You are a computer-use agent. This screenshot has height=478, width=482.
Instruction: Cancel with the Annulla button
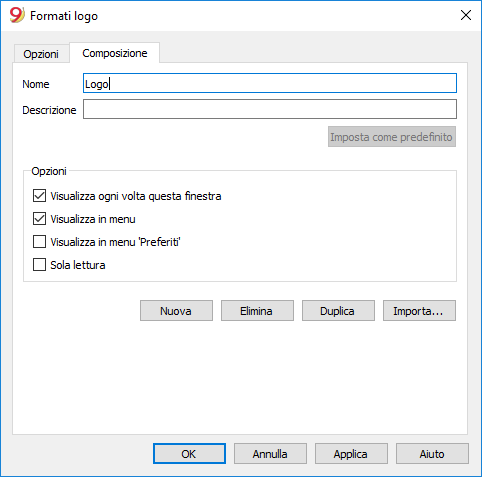pos(270,454)
